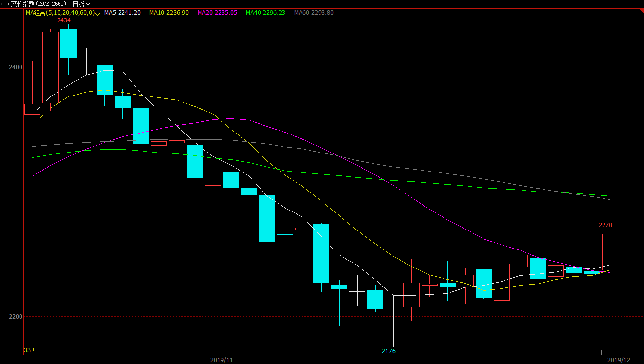Click the 2019/11 date axis label
Viewport: 644px width, 364px height.
pyautogui.click(x=222, y=360)
